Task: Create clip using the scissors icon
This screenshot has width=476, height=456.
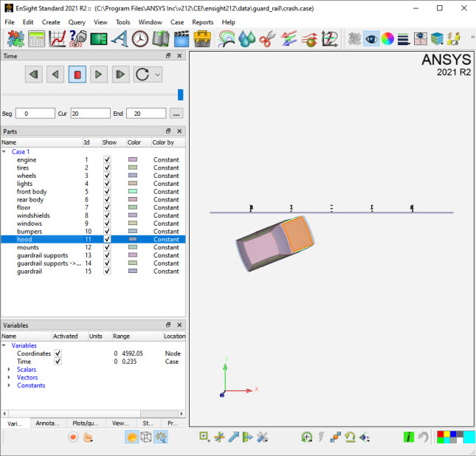Action: [267, 39]
